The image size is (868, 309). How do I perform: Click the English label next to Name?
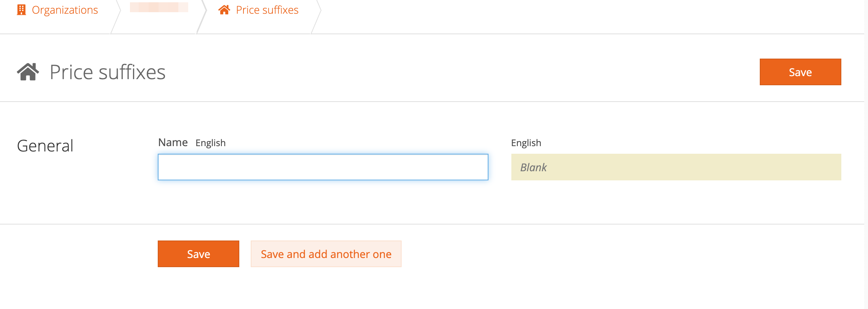pos(210,143)
